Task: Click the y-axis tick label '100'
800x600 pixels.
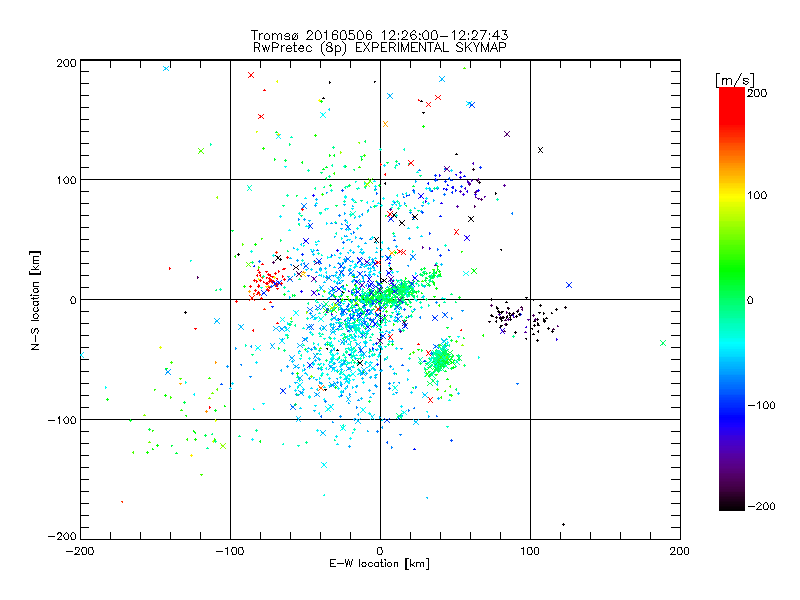Action: 66,180
